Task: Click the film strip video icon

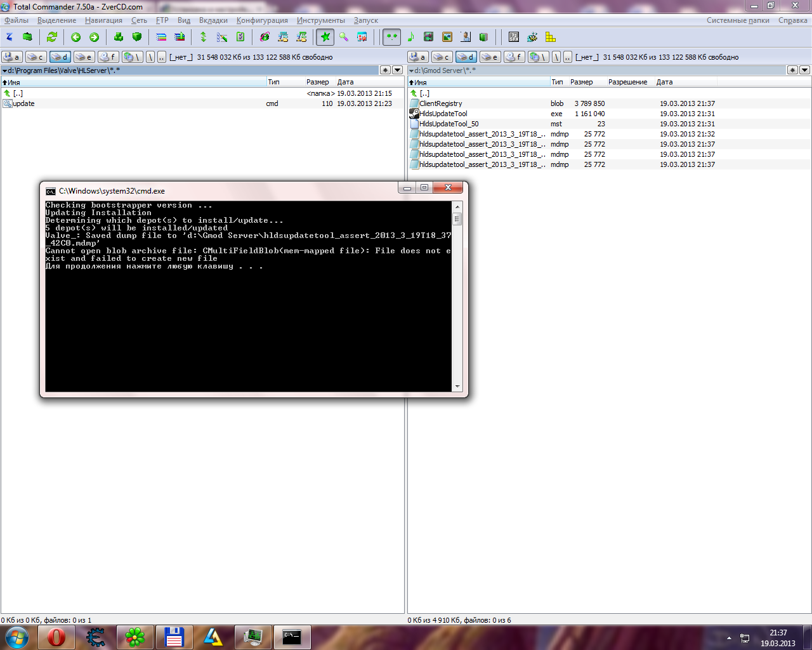Action: [x=429, y=37]
